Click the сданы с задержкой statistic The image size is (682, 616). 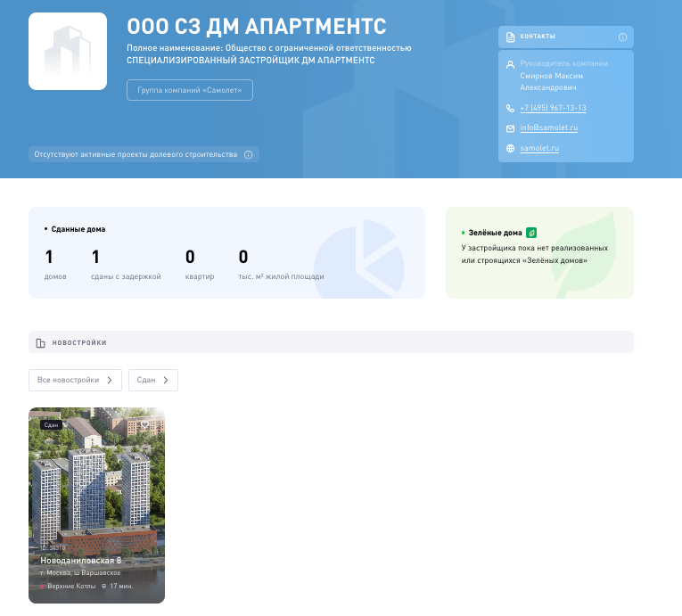126,265
